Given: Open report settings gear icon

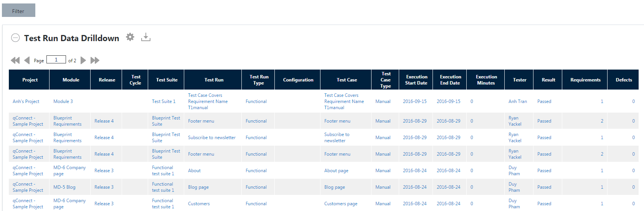Looking at the screenshot, I should point(130,37).
